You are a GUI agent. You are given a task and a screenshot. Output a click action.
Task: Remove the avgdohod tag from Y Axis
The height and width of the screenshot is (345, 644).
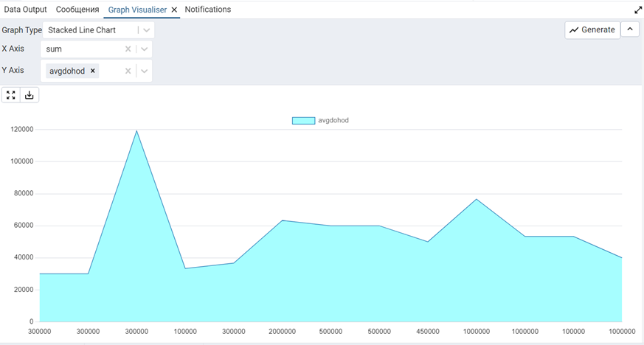(x=93, y=71)
